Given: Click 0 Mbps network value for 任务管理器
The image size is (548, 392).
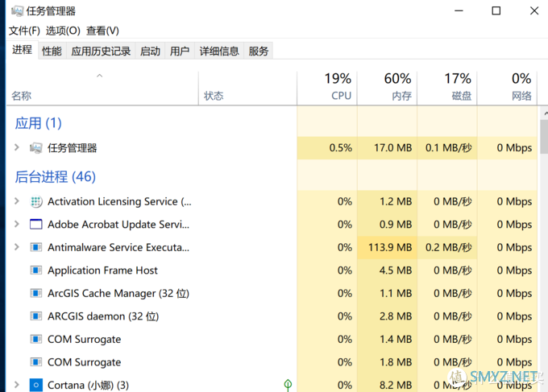Looking at the screenshot, I should tap(514, 148).
